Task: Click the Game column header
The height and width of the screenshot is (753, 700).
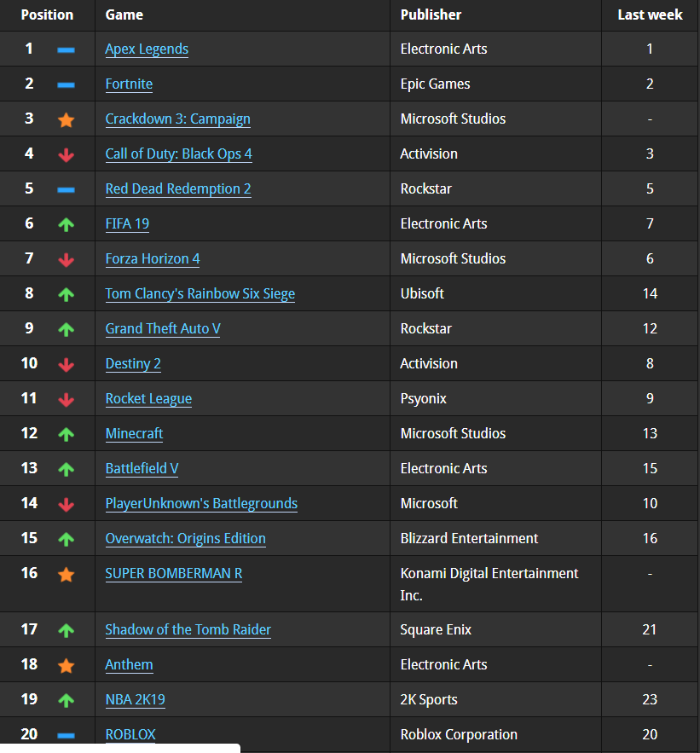Action: pyautogui.click(x=124, y=14)
